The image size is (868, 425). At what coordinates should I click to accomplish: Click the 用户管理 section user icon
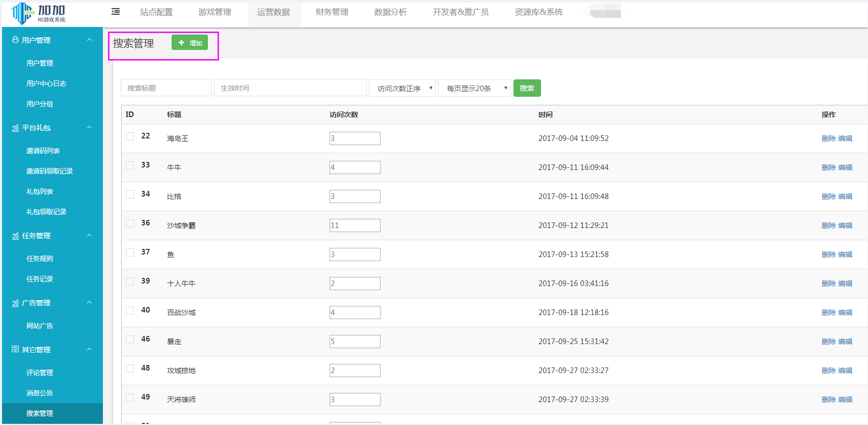[15, 40]
